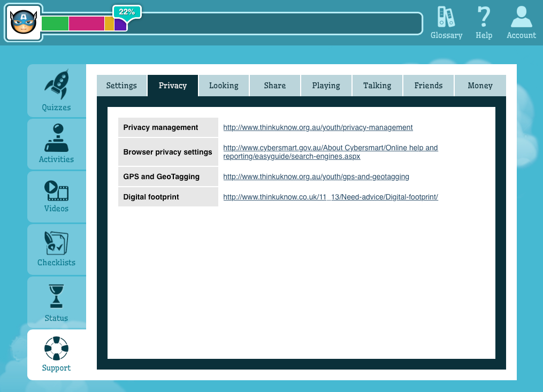This screenshot has height=392, width=543.
Task: Open the Glossary books icon
Action: 446,17
